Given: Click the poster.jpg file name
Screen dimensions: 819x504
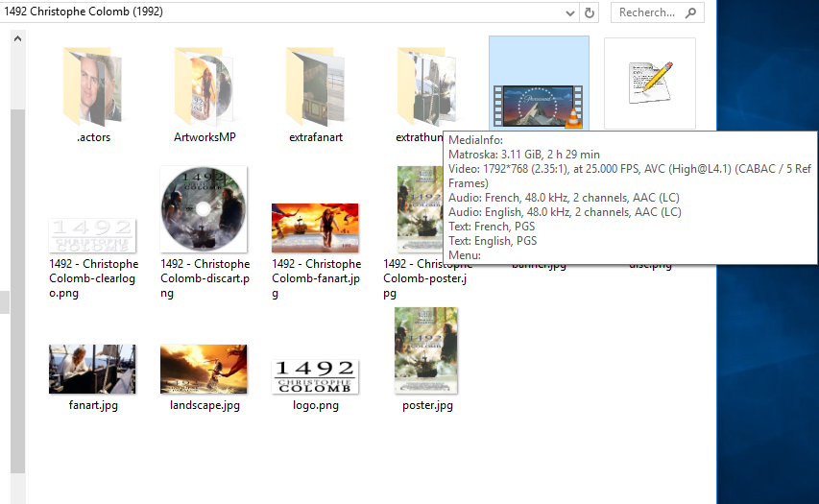Looking at the screenshot, I should [427, 405].
